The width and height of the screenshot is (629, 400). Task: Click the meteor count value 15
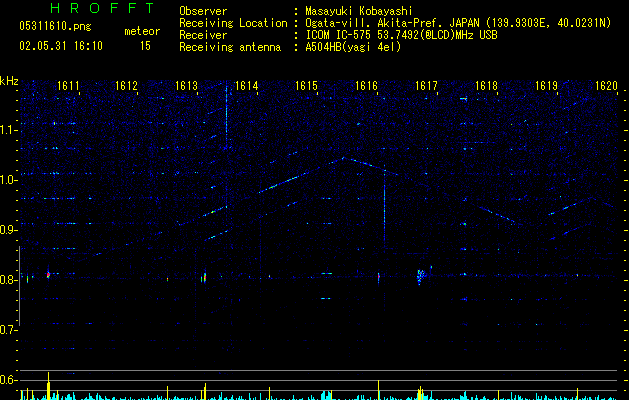[145, 46]
